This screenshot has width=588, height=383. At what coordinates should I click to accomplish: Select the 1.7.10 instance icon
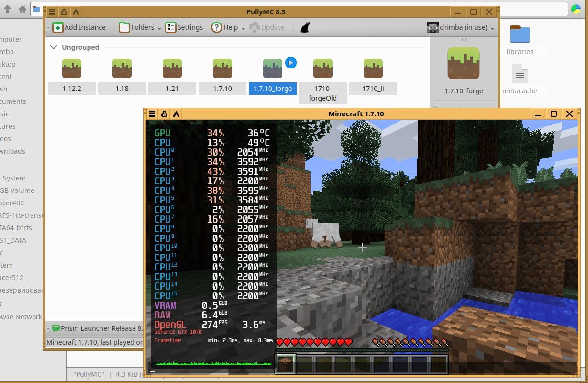click(222, 68)
